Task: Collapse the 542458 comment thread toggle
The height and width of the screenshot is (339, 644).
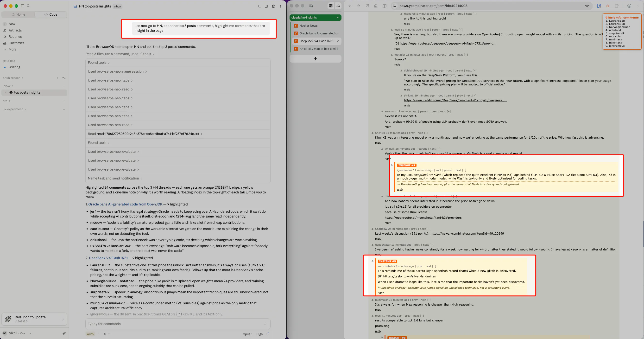Action: coord(426,133)
